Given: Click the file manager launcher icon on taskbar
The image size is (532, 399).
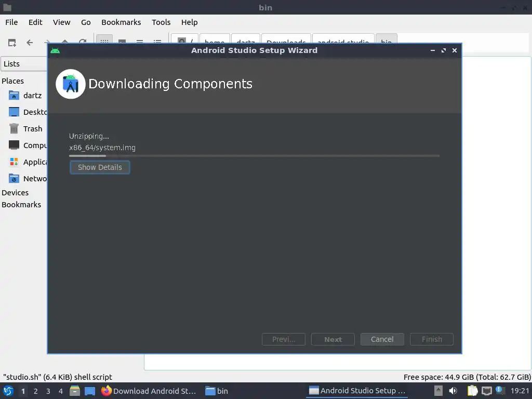Looking at the screenshot, I should [x=75, y=391].
